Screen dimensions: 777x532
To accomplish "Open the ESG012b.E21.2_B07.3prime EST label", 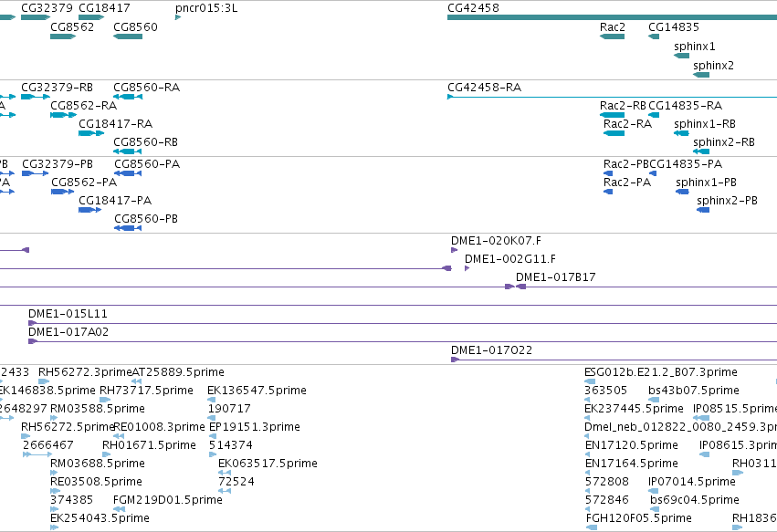I will (x=660, y=372).
